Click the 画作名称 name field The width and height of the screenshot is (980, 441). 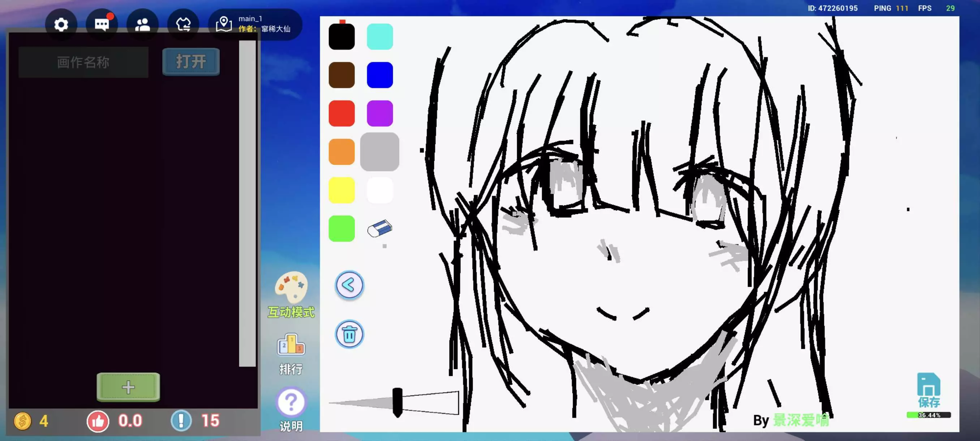tap(83, 62)
